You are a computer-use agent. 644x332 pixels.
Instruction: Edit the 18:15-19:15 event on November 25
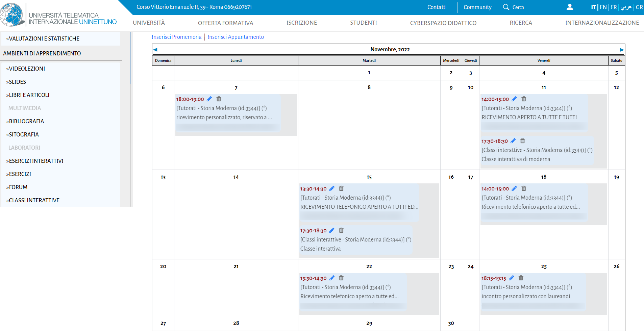pos(512,278)
